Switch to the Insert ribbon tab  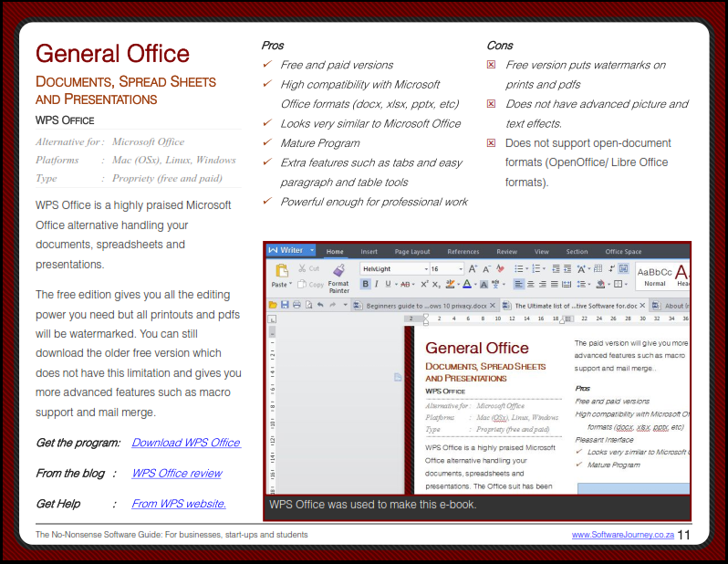(369, 252)
